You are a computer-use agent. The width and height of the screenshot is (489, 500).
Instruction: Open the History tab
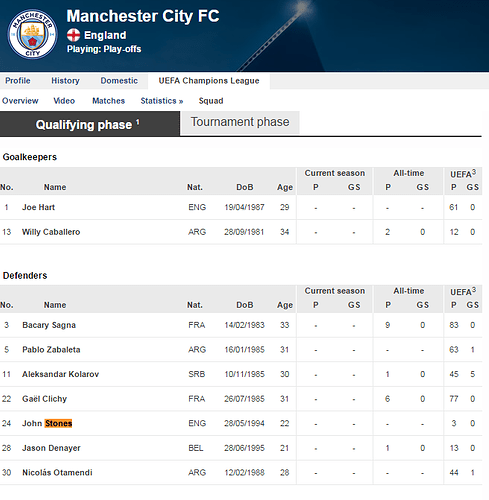pyautogui.click(x=65, y=81)
